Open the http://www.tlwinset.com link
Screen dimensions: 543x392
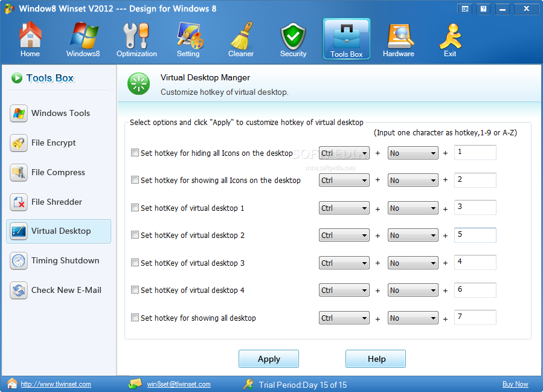[x=56, y=384]
